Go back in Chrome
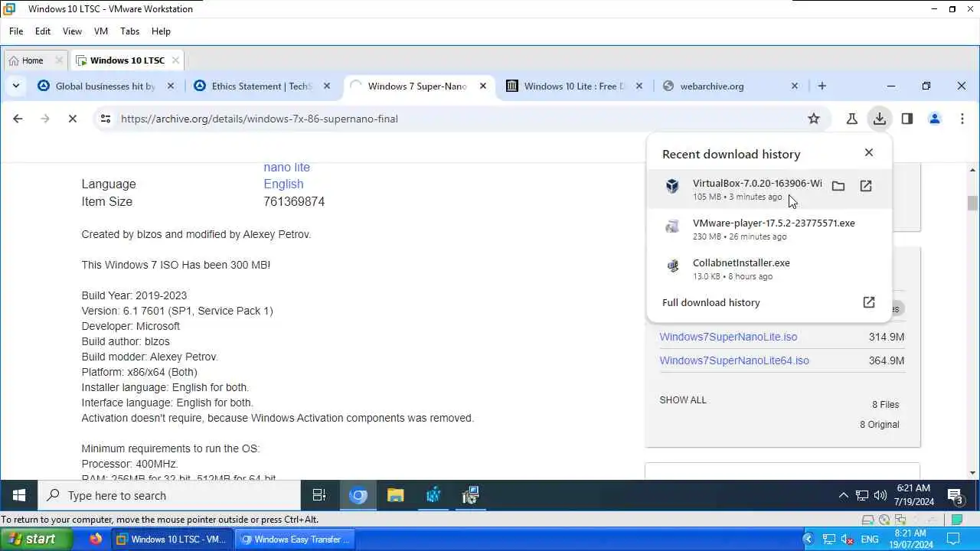 point(18,119)
